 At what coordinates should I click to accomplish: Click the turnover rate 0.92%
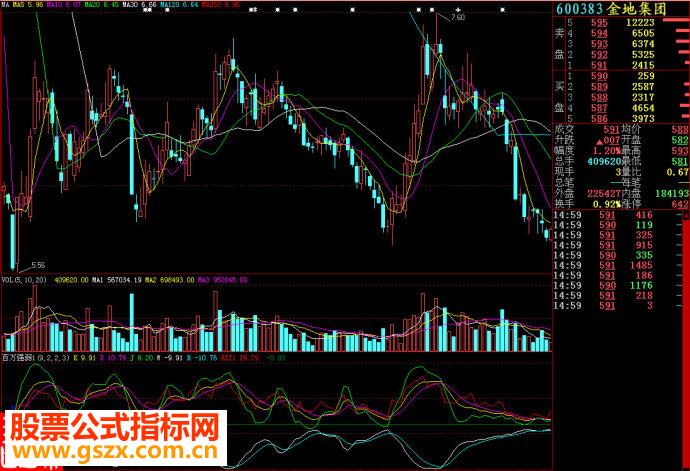click(x=607, y=204)
